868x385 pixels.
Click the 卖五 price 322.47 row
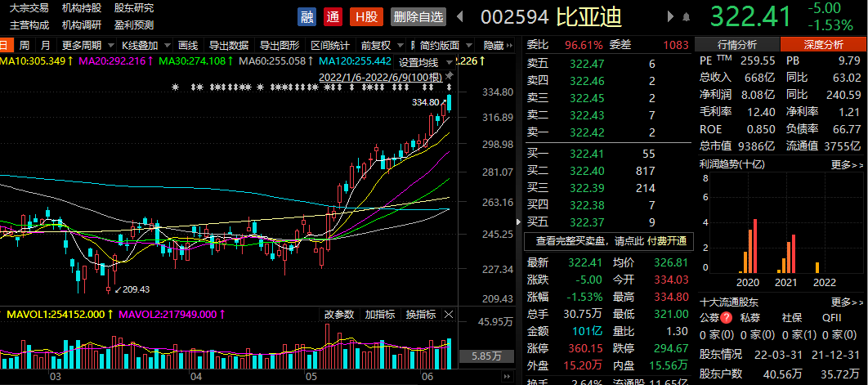[607, 64]
